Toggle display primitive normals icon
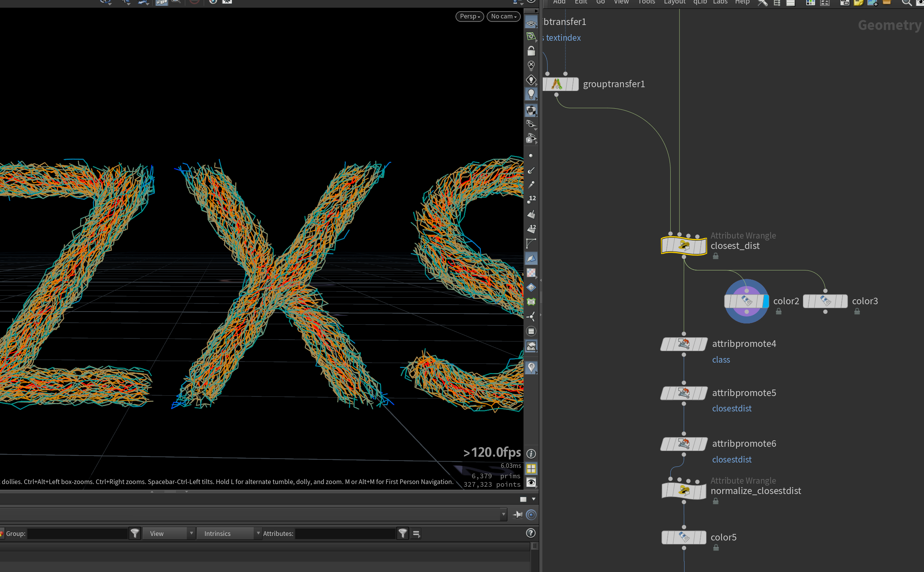Viewport: 924px width, 572px height. pyautogui.click(x=531, y=214)
